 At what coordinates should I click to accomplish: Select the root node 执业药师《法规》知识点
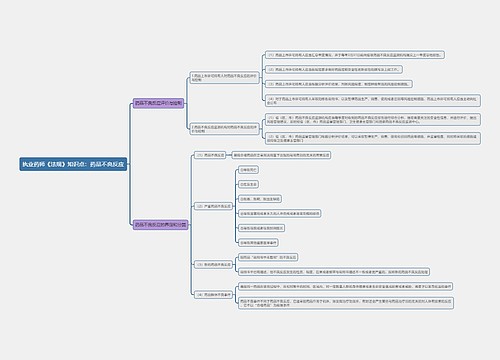click(73, 164)
